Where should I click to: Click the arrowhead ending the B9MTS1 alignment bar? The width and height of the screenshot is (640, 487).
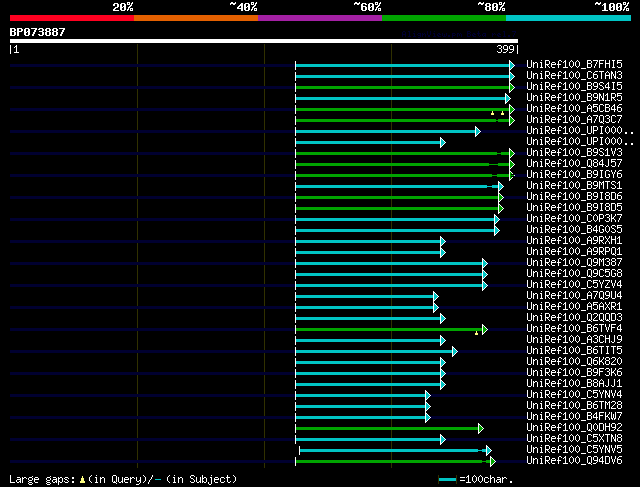pyautogui.click(x=501, y=187)
